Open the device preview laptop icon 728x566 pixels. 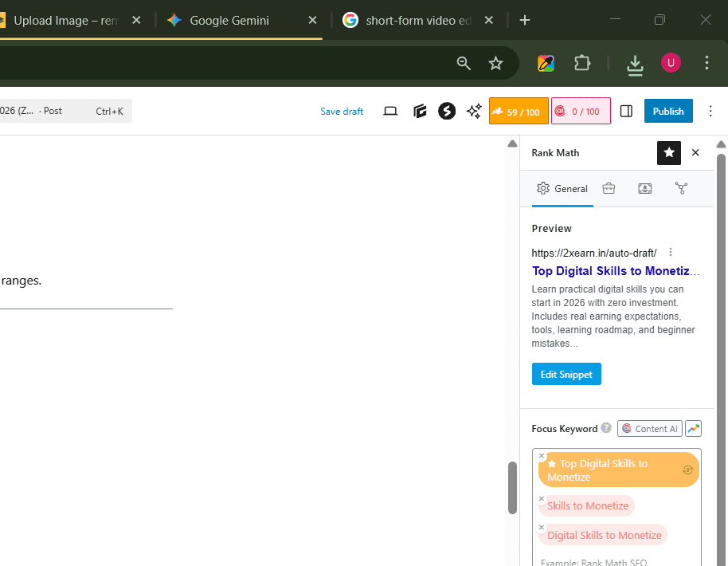click(x=390, y=112)
